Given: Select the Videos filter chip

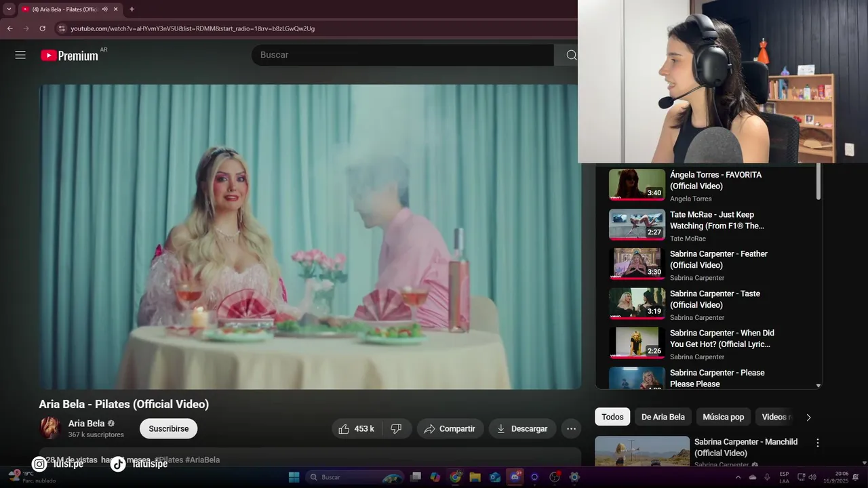Looking at the screenshot, I should [775, 417].
